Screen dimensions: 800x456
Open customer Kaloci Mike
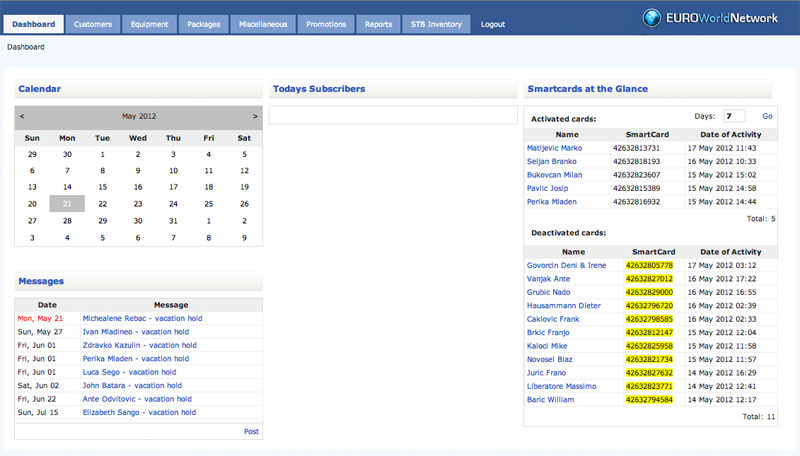click(x=547, y=346)
